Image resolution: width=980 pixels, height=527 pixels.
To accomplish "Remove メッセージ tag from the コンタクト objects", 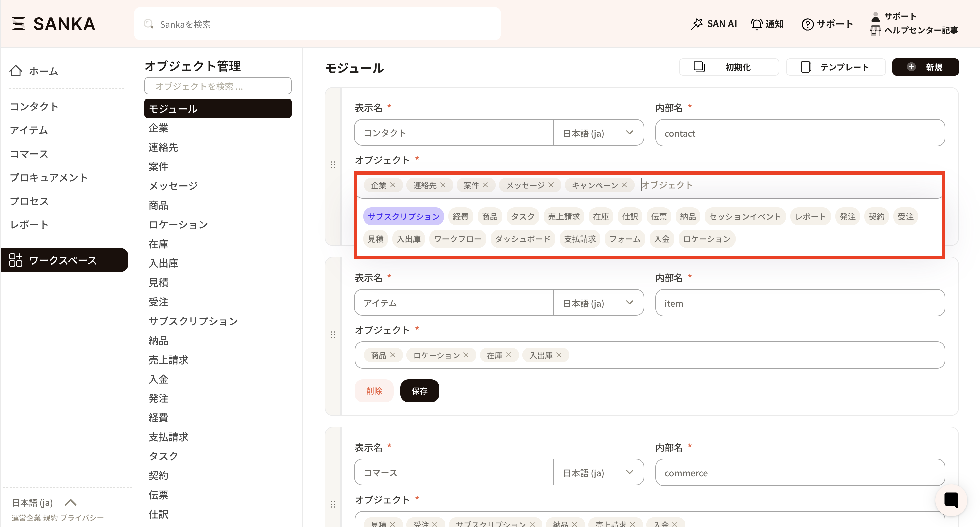I will 551,185.
